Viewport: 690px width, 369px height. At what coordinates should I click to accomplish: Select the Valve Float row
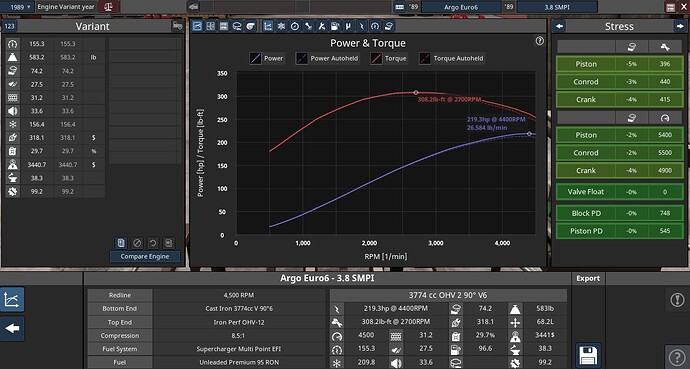[620, 192]
